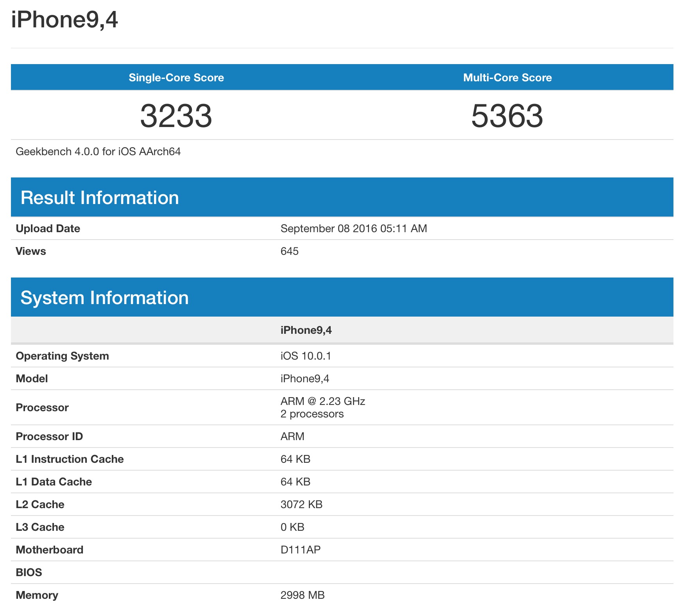The height and width of the screenshot is (616, 684).
Task: Select the iOS 10.0.1 value
Action: (306, 356)
